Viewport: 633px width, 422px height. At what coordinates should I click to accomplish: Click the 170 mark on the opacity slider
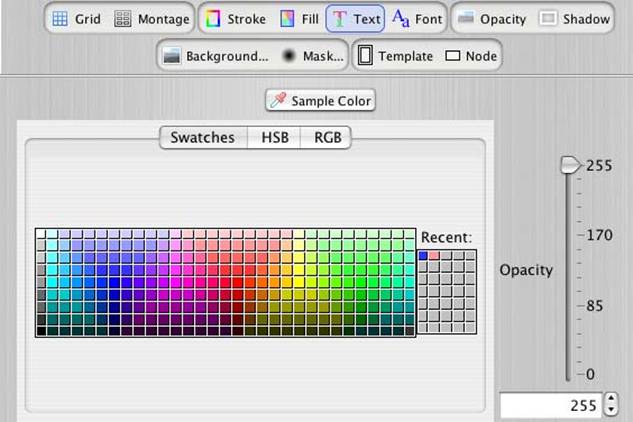(x=599, y=235)
